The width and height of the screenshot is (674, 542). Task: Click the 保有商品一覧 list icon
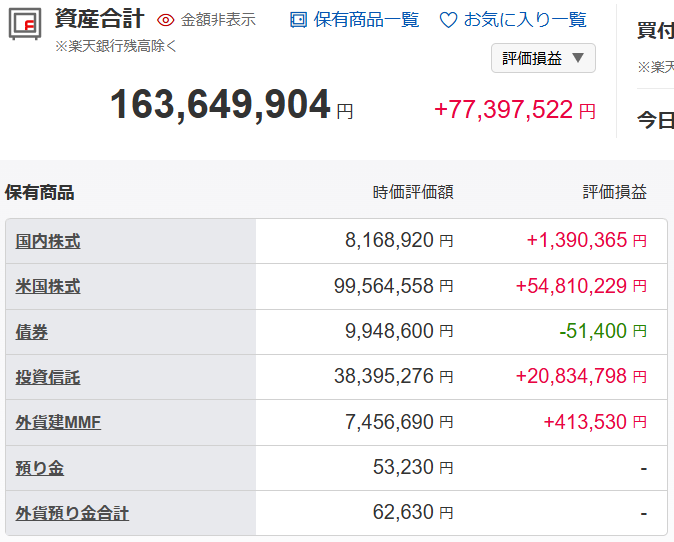(298, 20)
